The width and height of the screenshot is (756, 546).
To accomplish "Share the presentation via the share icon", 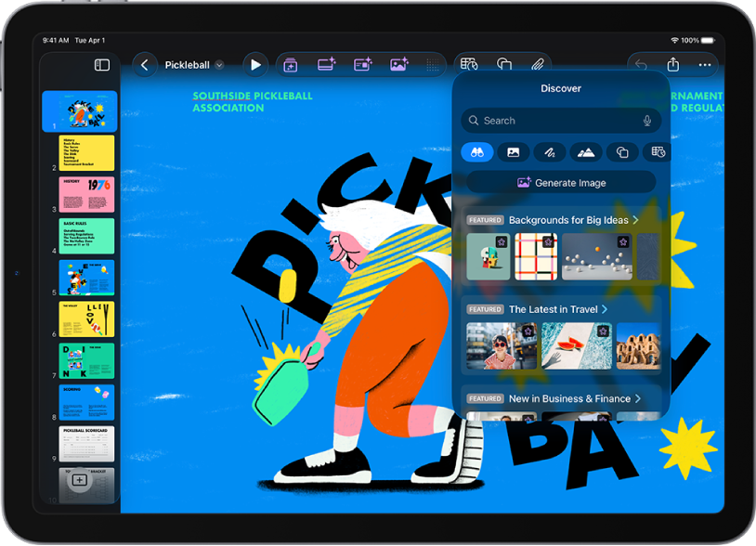I will (674, 65).
